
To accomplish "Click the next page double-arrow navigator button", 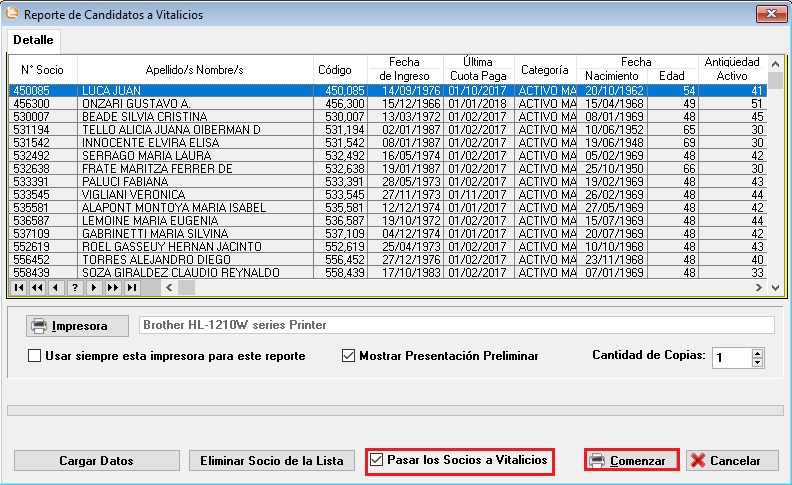I will (x=112, y=287).
